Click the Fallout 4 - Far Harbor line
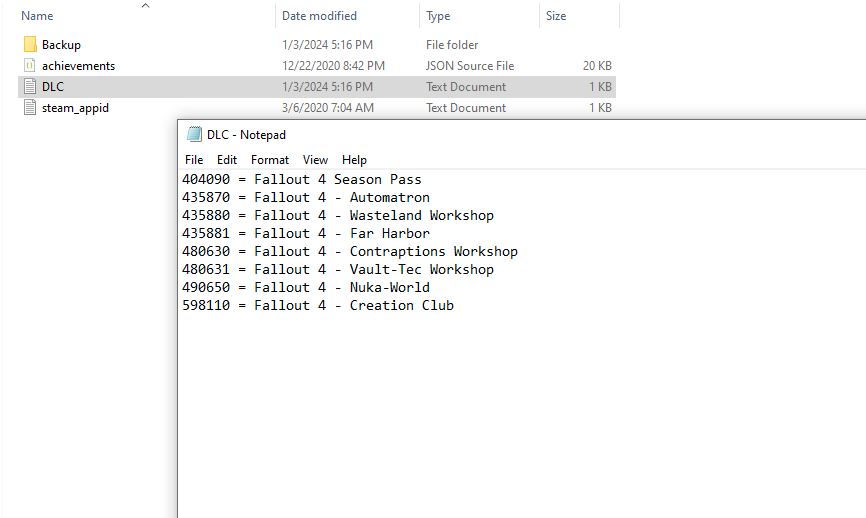This screenshot has height=518, width=866. click(x=306, y=233)
